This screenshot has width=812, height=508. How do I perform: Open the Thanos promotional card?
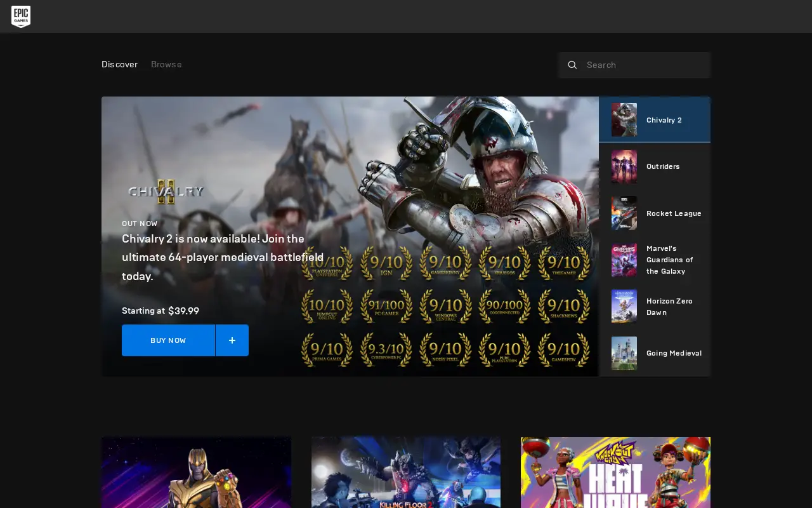(x=196, y=472)
